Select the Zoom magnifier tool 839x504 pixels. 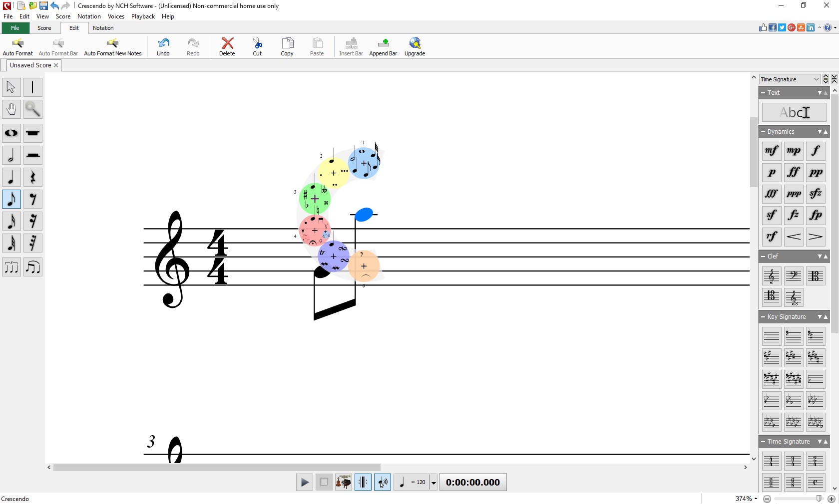tap(32, 110)
